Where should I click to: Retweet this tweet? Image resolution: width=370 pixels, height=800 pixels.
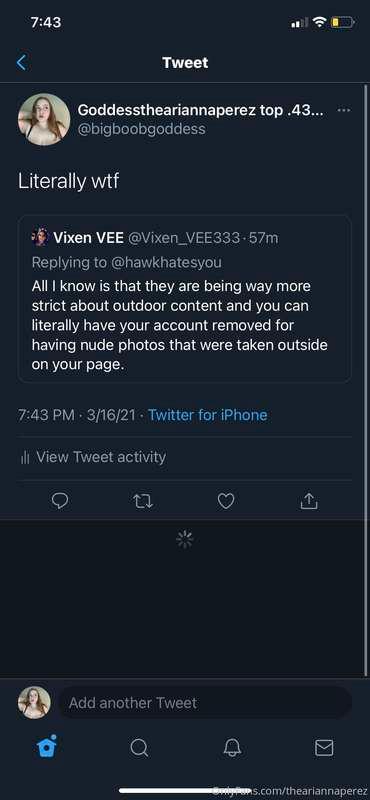point(143,502)
